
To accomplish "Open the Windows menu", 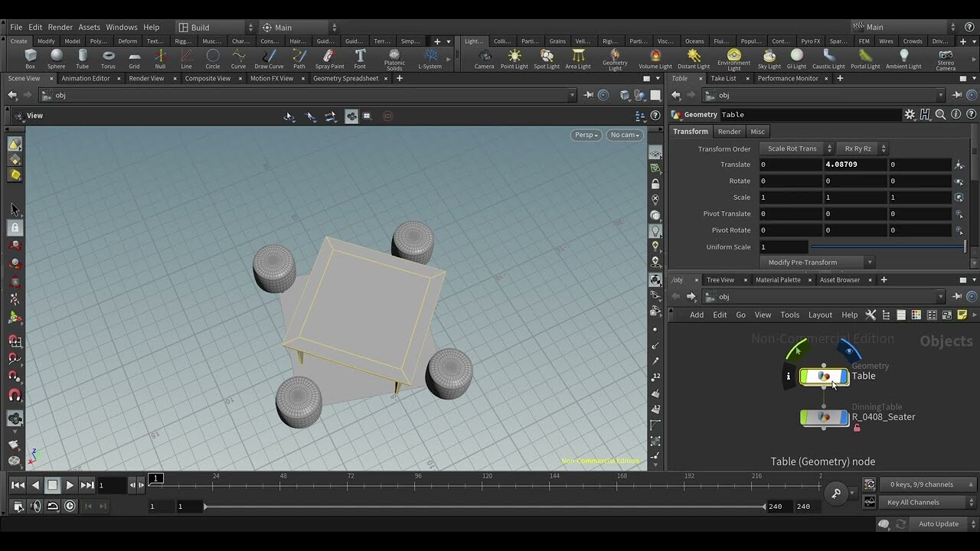I will (122, 27).
